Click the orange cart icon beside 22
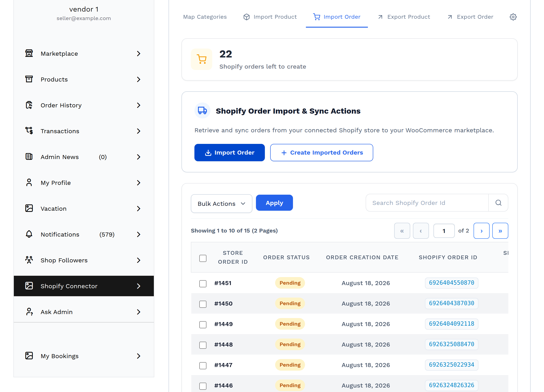This screenshot has width=544, height=392. (x=202, y=59)
